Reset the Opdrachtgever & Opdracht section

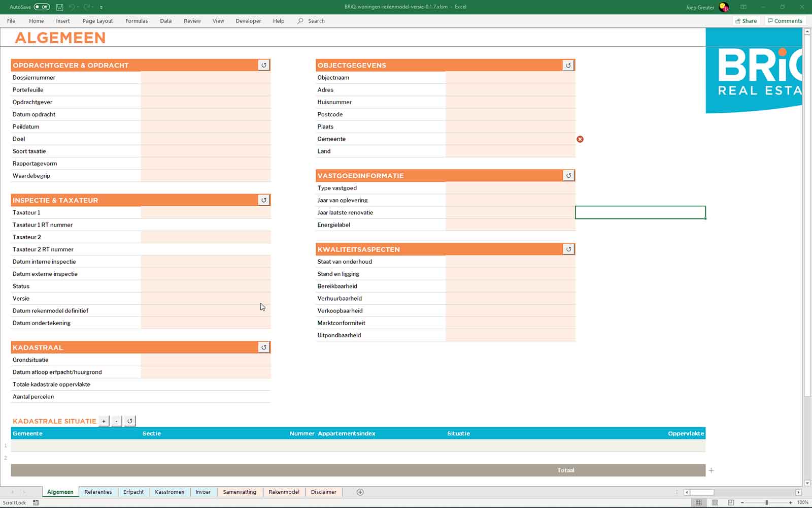pyautogui.click(x=263, y=65)
